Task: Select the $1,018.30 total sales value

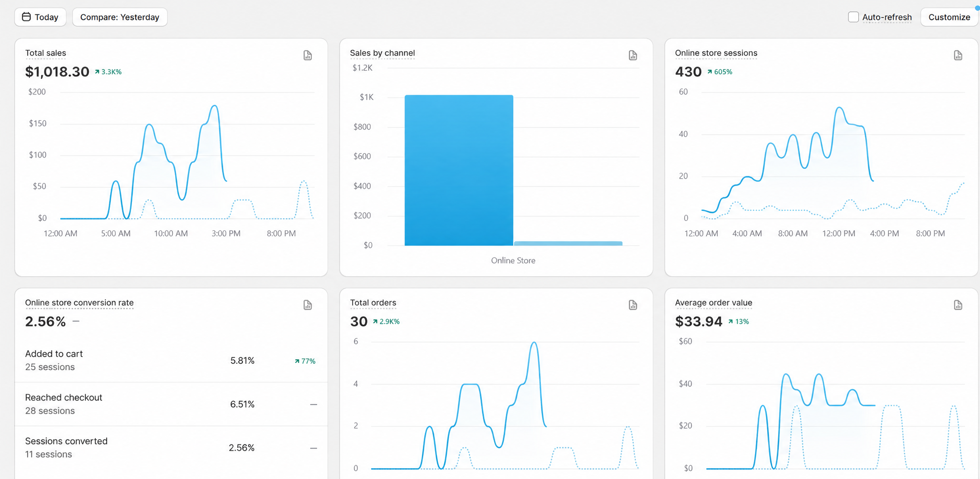Action: [57, 72]
